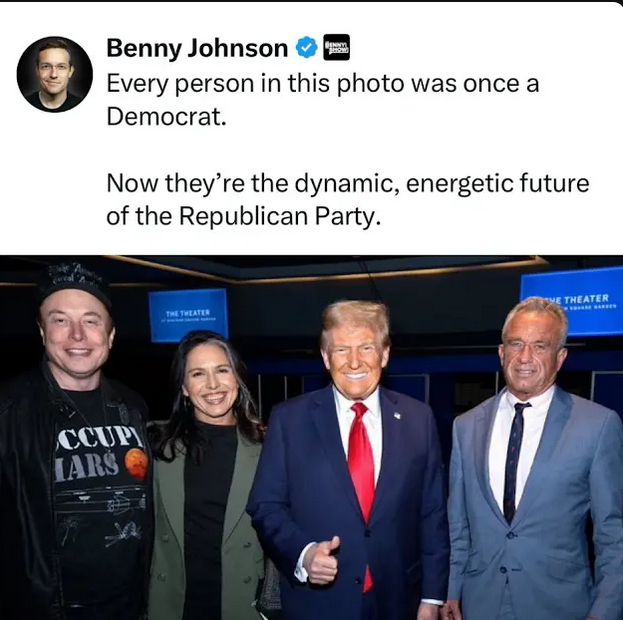Viewport: 623px width, 620px height.
Task: Open the circular profile avatar photo
Action: click(x=55, y=74)
